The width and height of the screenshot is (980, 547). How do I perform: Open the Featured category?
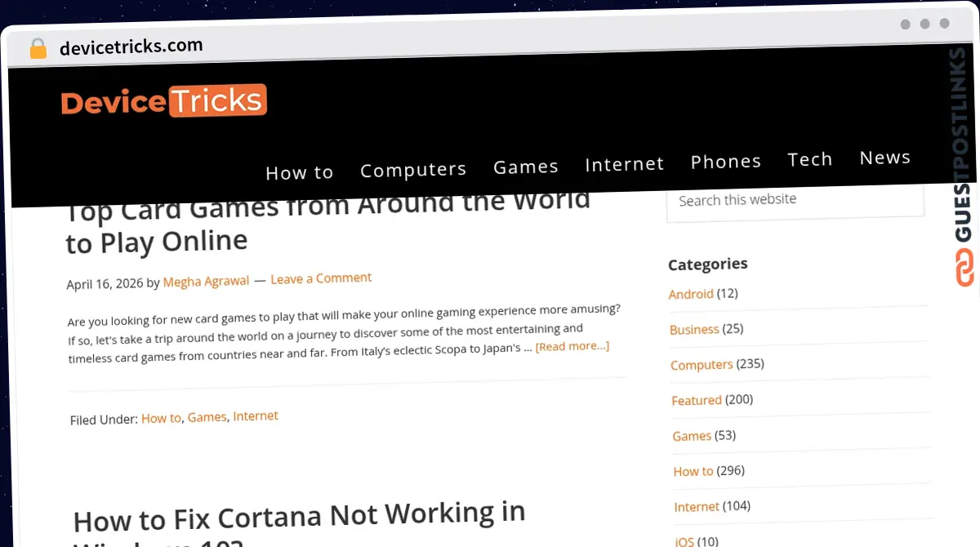tap(697, 401)
